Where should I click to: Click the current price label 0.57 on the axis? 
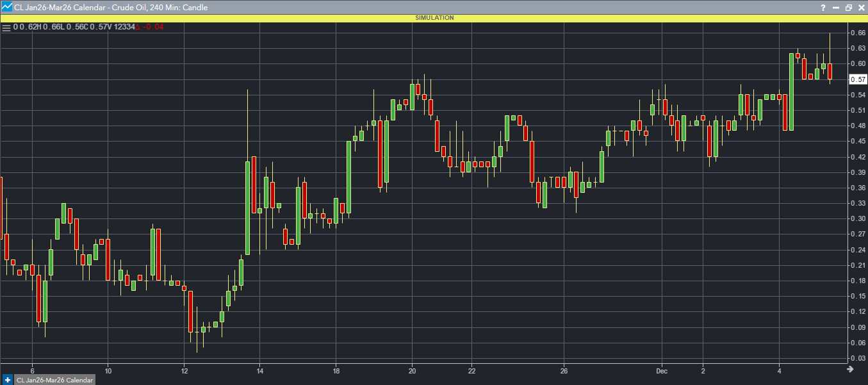[858, 79]
